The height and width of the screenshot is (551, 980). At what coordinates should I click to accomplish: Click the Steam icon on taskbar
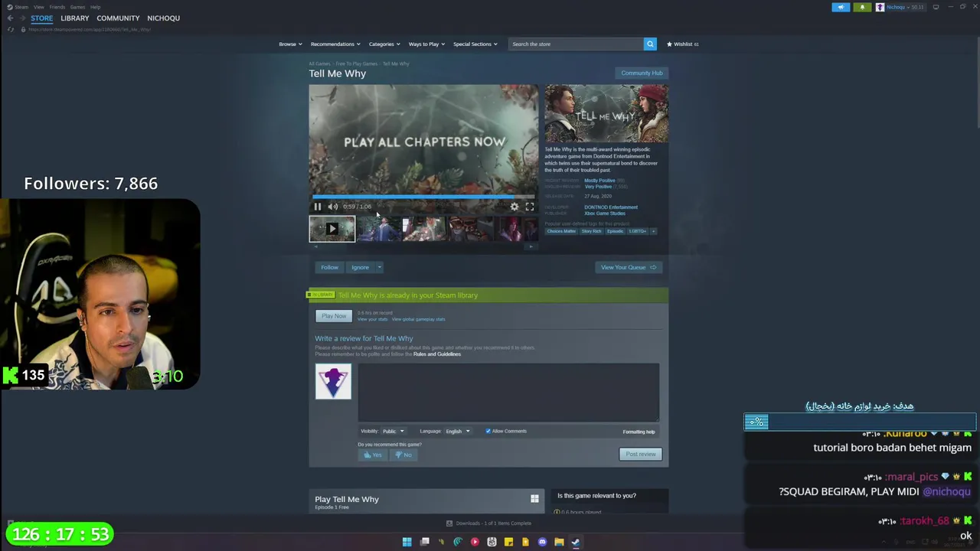[576, 542]
